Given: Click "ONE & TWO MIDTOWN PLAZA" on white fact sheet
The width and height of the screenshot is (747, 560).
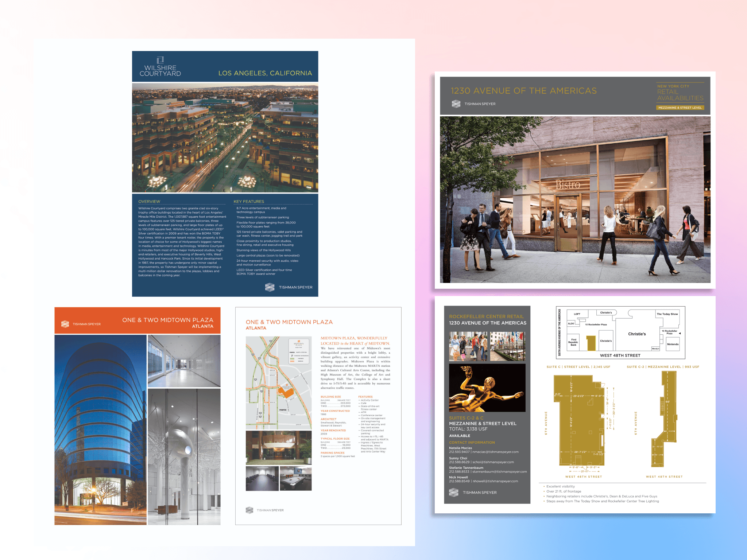Looking at the screenshot, I should coord(289,322).
